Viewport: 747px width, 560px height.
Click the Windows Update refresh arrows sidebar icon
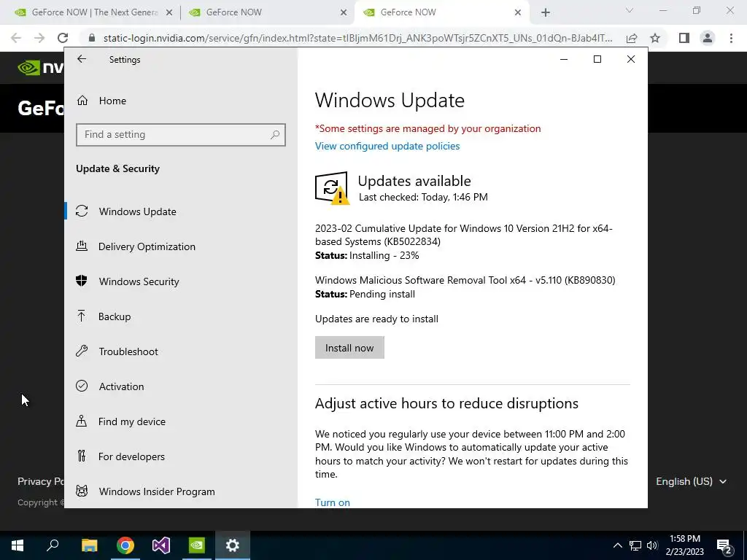click(82, 211)
